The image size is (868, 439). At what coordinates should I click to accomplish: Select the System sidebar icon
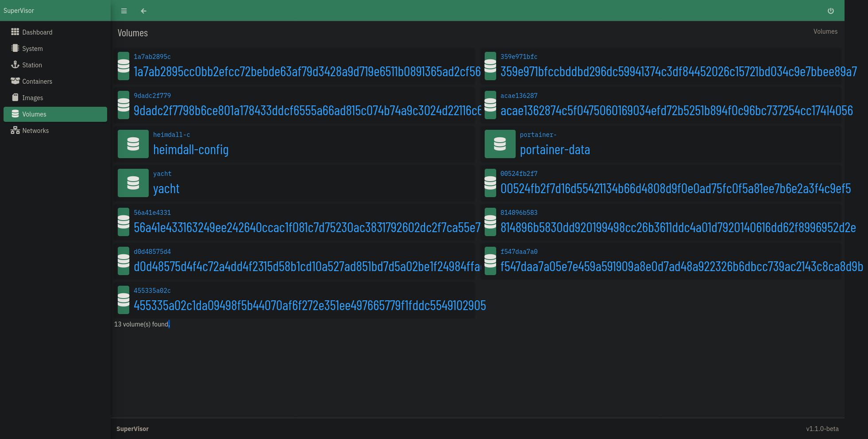[x=15, y=48]
